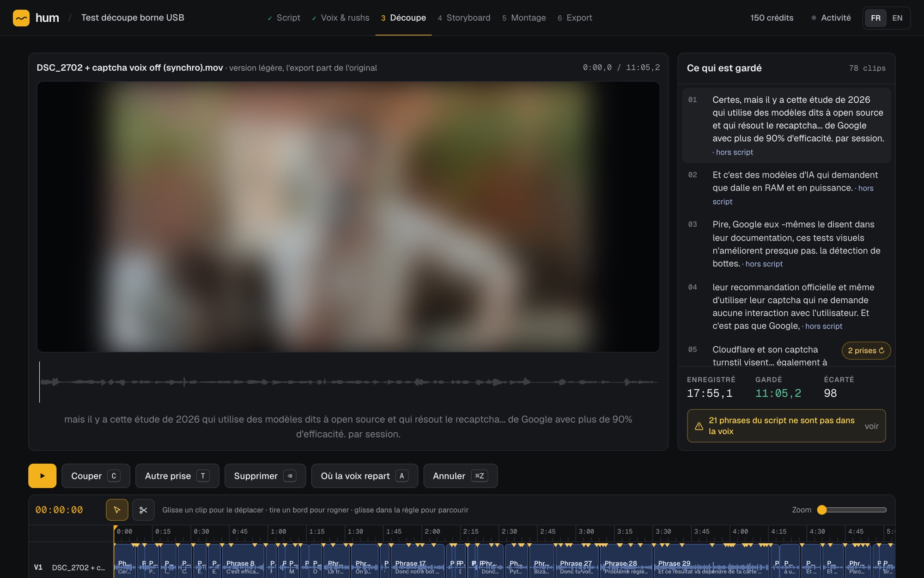Screen dimensions: 924x578
Task: Switch interface language to FR
Action: pos(875,18)
